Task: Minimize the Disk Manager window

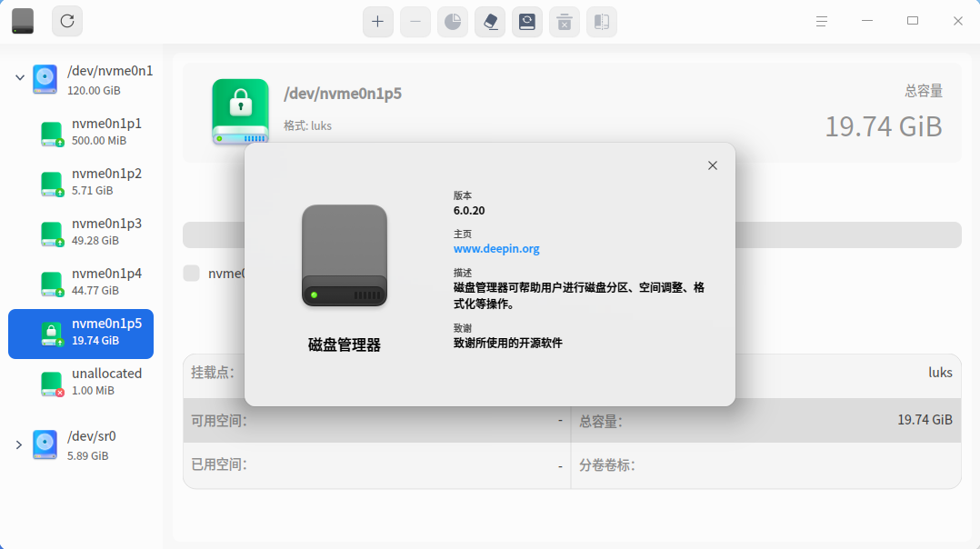Action: pyautogui.click(x=867, y=21)
